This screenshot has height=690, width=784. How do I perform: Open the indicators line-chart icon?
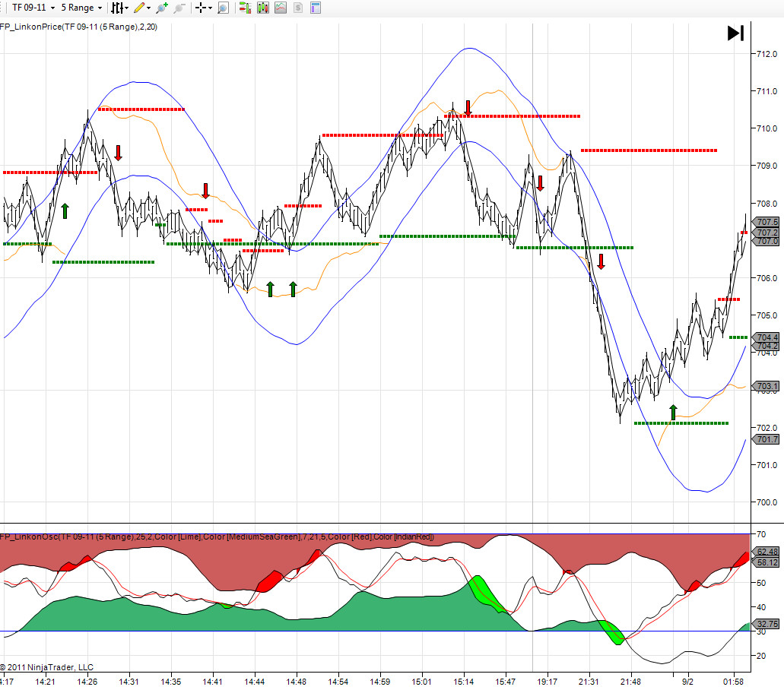pyautogui.click(x=281, y=8)
